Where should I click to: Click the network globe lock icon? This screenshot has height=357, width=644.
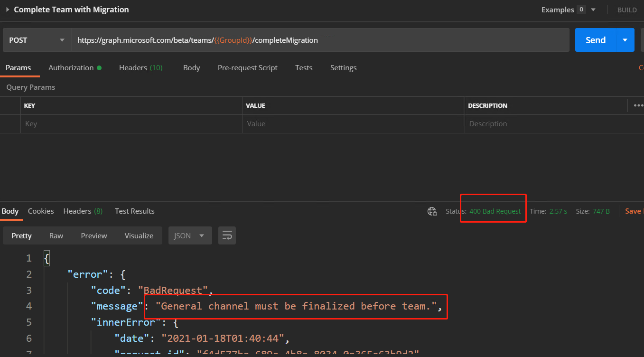432,211
